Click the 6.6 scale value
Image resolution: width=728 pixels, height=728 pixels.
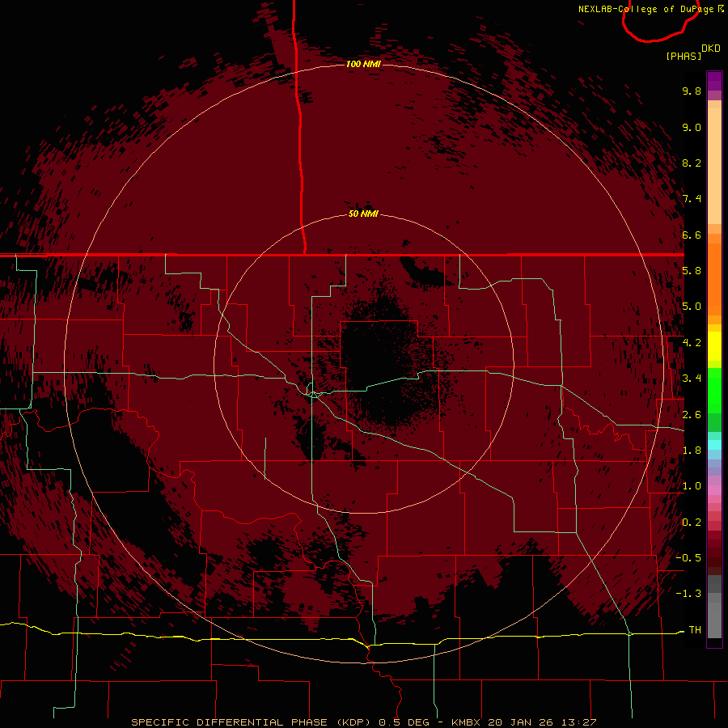(692, 235)
